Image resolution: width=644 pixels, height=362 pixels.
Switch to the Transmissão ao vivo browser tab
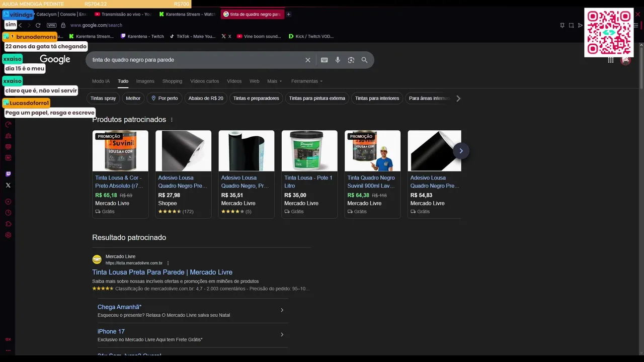point(123,14)
